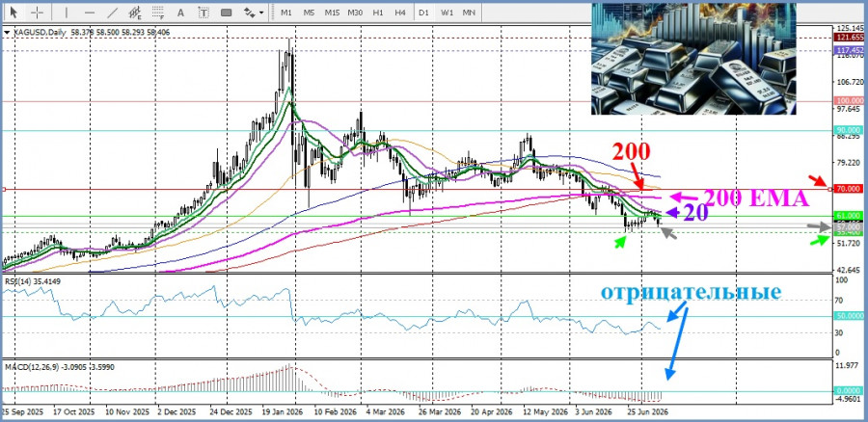Click the 90.000 price level label

[849, 130]
